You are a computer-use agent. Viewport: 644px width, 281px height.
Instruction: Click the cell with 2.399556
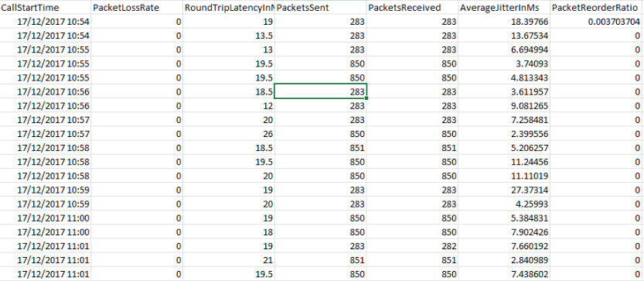tap(504, 134)
